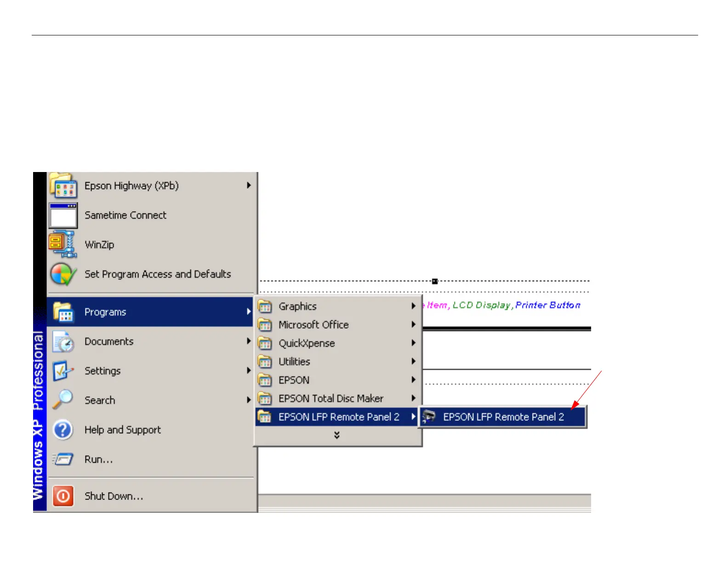Open Set Program Access and Defaults
728x563 pixels.
150,274
